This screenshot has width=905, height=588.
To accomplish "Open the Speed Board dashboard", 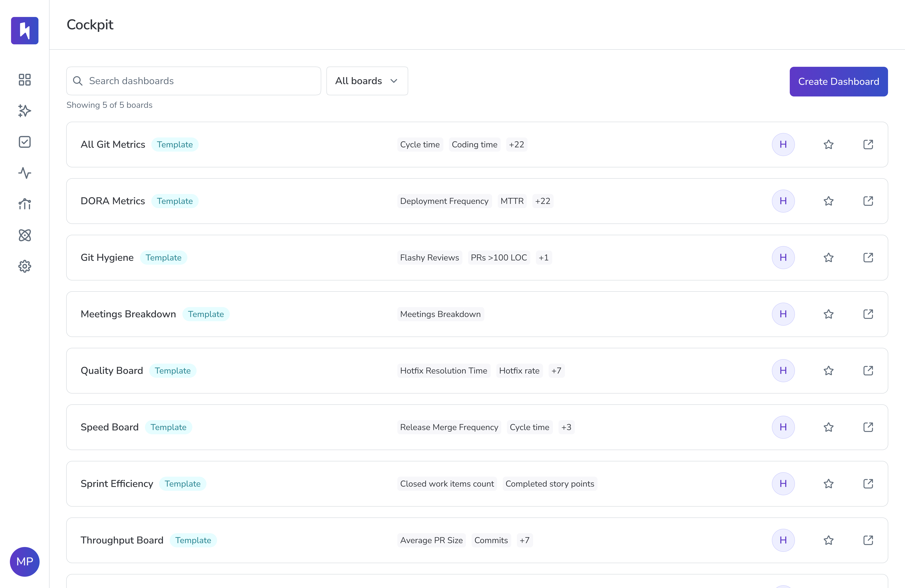I will [110, 427].
